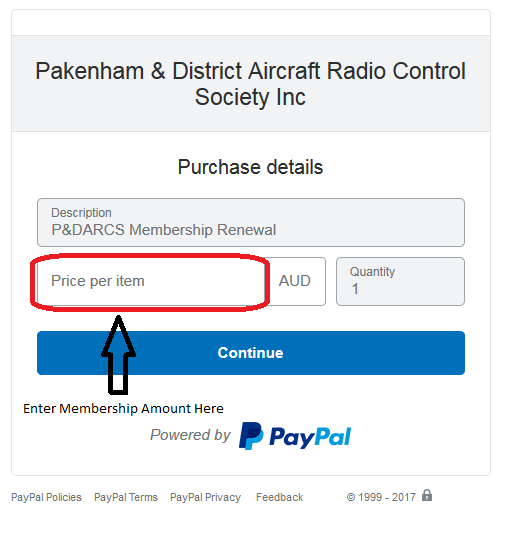The width and height of the screenshot is (513, 542).
Task: Click the blue Continue button
Action: point(251,353)
